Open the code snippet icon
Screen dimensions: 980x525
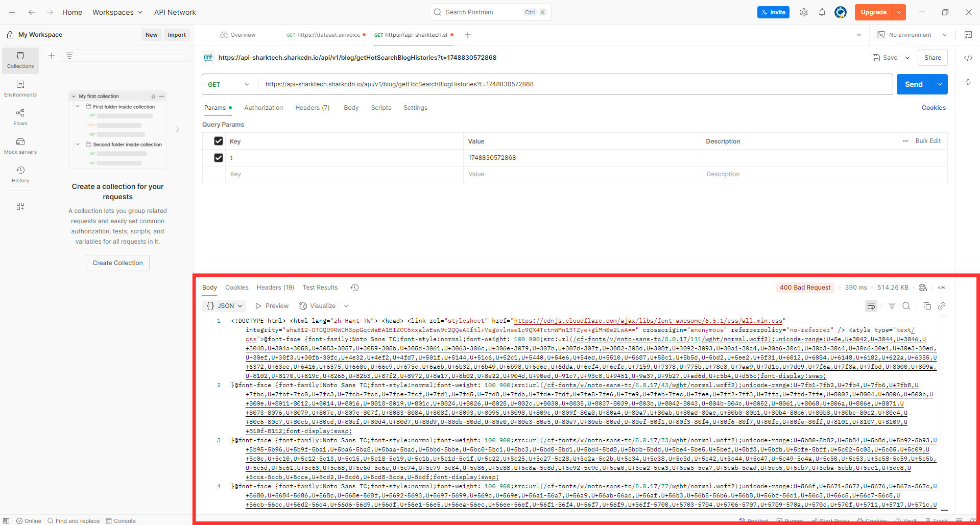tap(968, 58)
